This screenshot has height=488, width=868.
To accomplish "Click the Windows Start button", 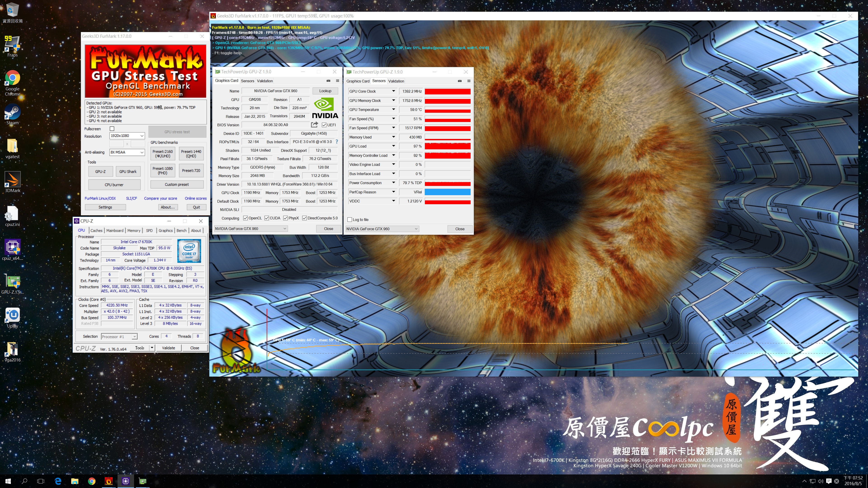I will coord(8,481).
